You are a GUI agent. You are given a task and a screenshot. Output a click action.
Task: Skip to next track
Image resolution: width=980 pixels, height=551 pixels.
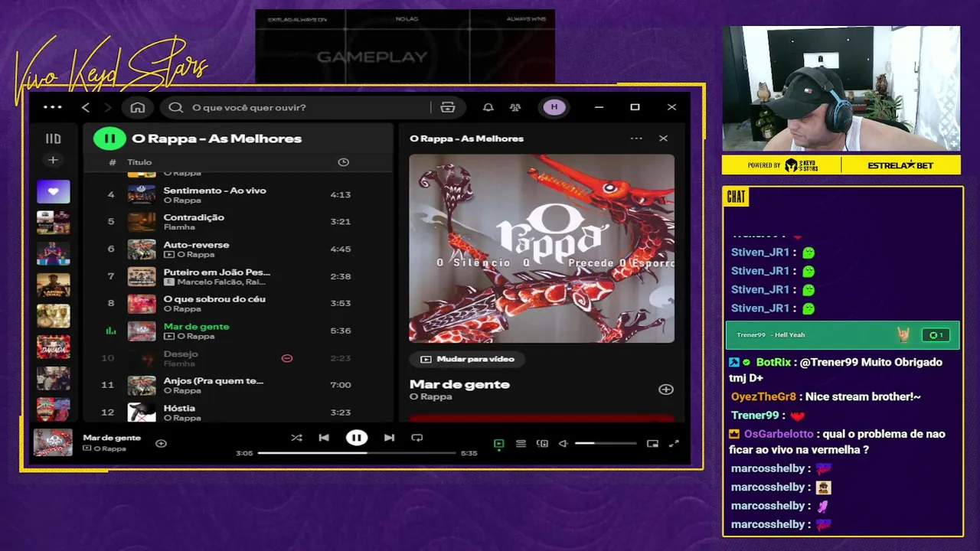(389, 438)
